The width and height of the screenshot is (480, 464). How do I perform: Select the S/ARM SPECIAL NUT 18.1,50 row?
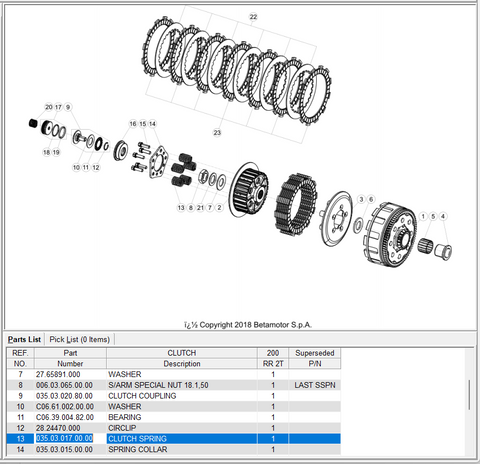click(174, 385)
